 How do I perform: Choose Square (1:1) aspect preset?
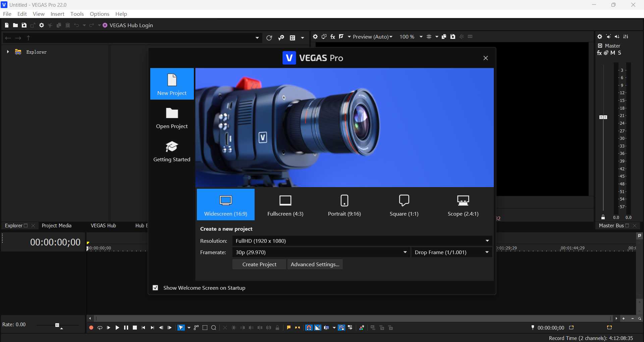pyautogui.click(x=404, y=205)
